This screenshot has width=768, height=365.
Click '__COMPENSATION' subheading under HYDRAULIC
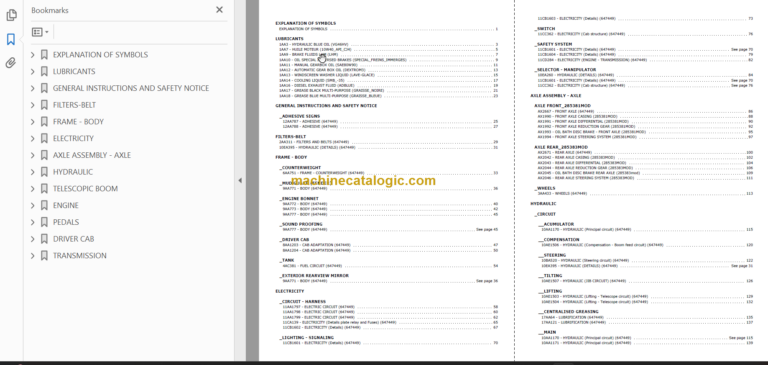click(558, 240)
